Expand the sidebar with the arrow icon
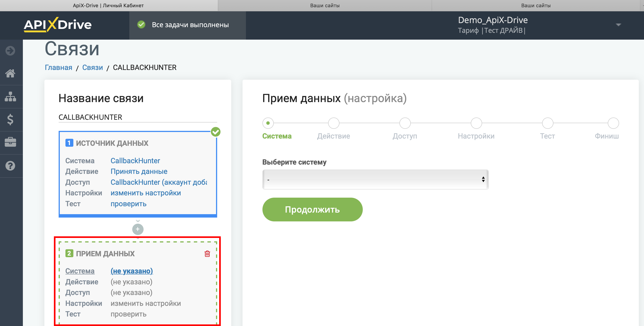 point(10,51)
